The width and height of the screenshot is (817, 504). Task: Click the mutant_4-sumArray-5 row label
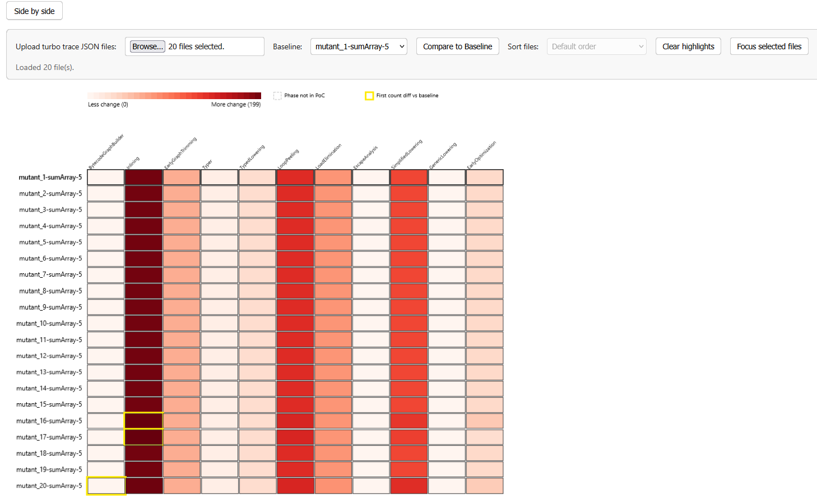coord(50,226)
